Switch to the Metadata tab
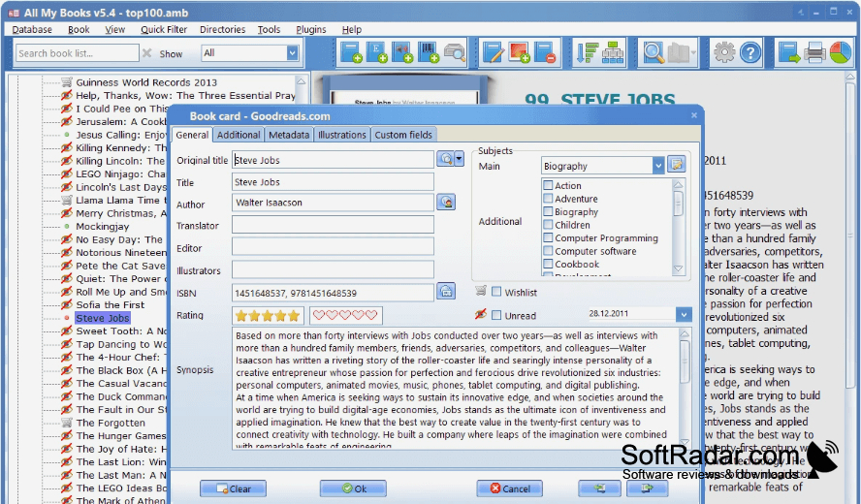 (289, 135)
